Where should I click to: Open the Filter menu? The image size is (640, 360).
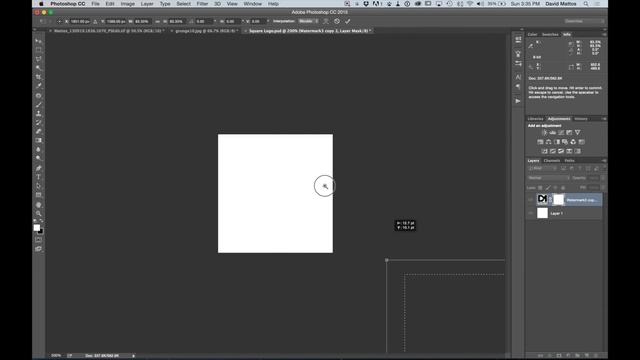pos(202,4)
